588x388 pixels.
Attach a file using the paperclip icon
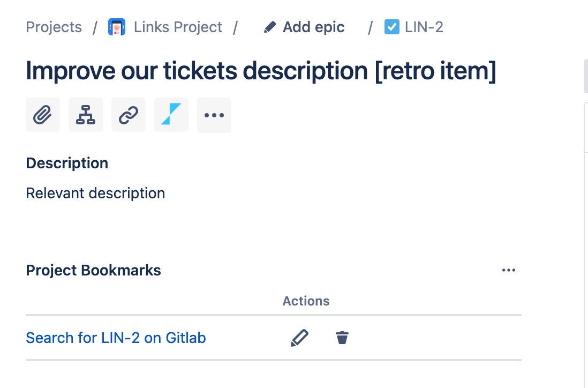pyautogui.click(x=42, y=115)
